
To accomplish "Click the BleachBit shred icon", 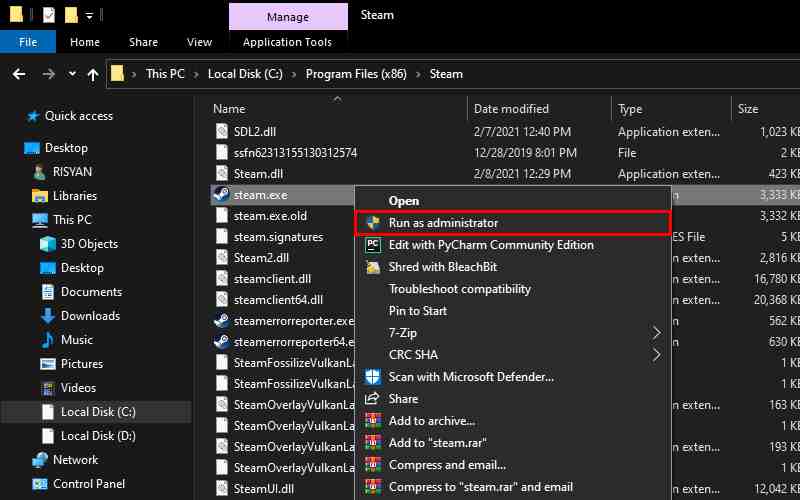I will 373,267.
